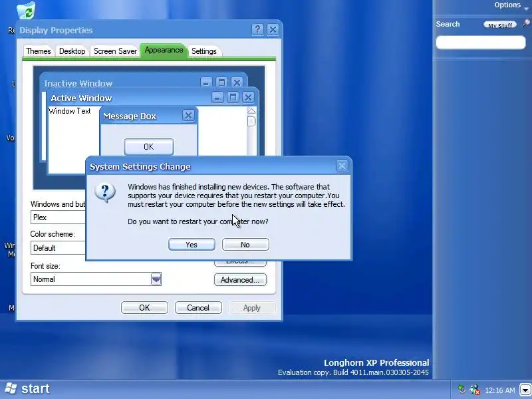
Task: Click OK in Display Properties
Action: [144, 308]
